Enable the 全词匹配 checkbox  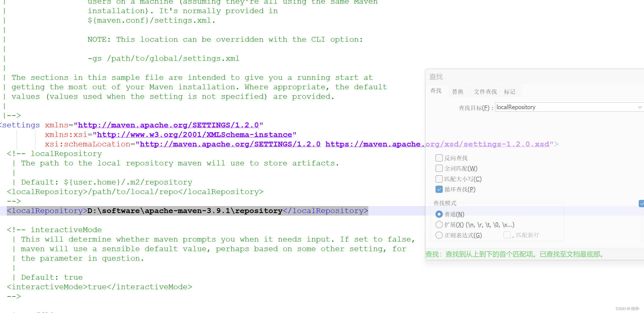click(439, 168)
